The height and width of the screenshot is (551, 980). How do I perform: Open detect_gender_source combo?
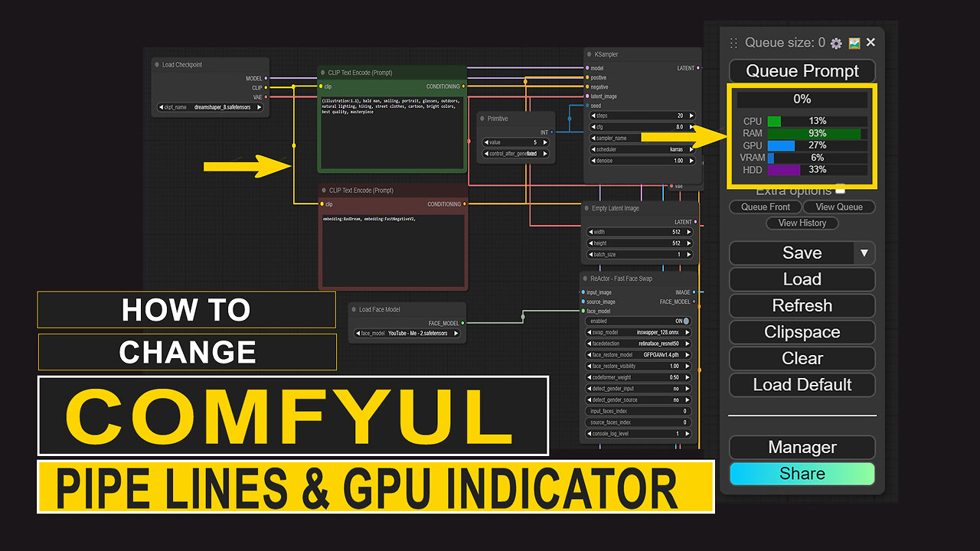(x=639, y=399)
